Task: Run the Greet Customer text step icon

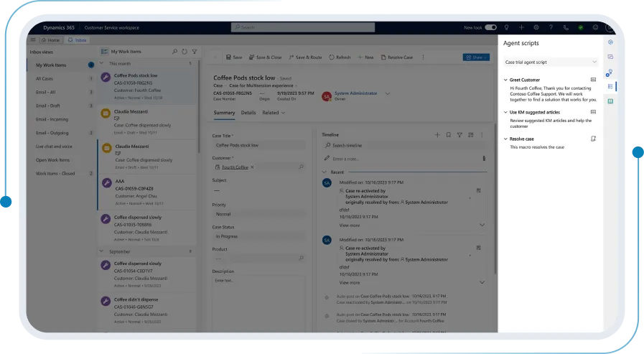Action: point(593,80)
